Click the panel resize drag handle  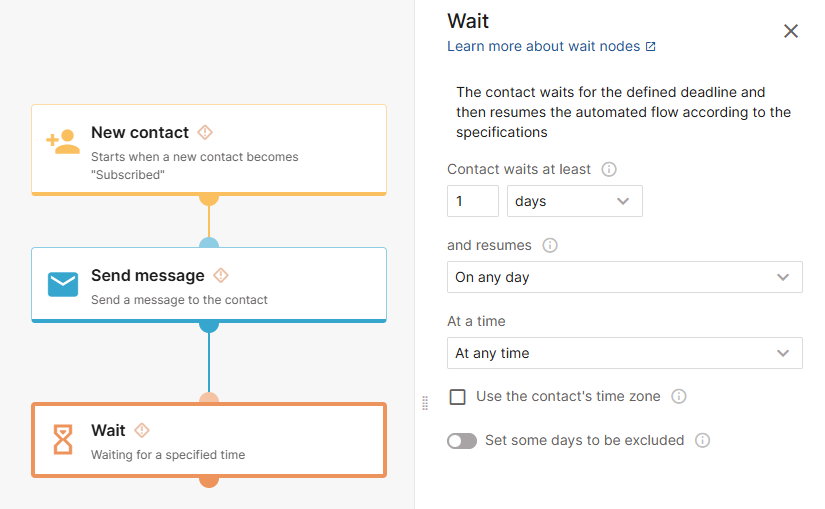pos(425,403)
